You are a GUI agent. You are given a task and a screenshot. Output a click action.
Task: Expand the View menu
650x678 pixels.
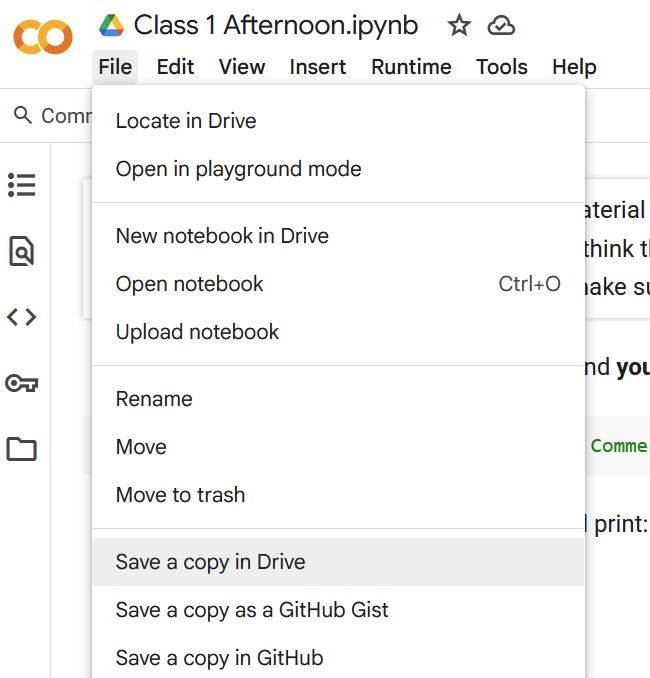click(x=242, y=67)
